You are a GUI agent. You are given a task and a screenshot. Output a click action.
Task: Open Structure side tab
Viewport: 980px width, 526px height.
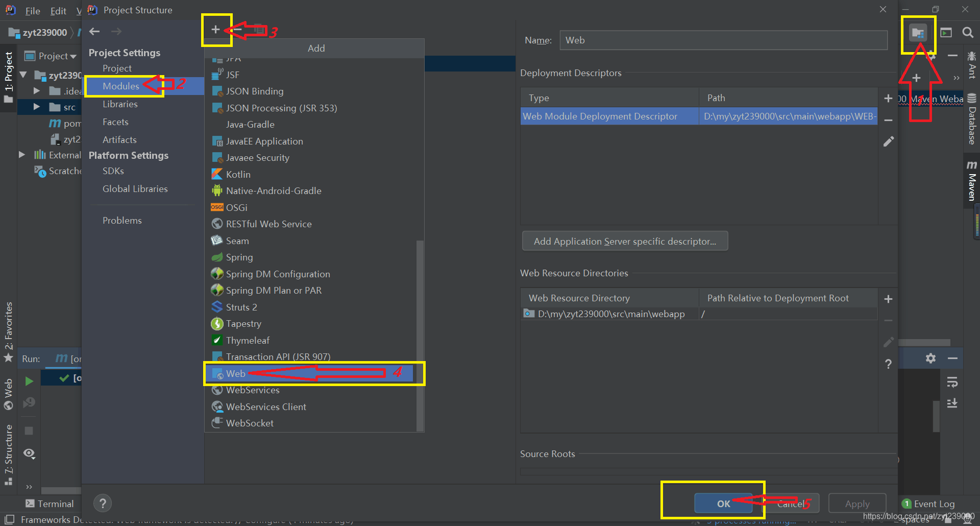click(9, 455)
